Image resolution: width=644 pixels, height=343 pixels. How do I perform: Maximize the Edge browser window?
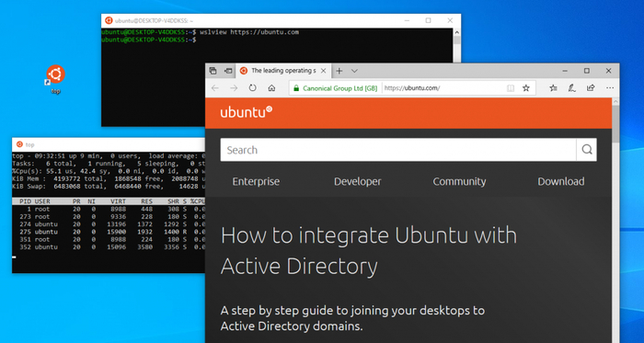[x=587, y=71]
